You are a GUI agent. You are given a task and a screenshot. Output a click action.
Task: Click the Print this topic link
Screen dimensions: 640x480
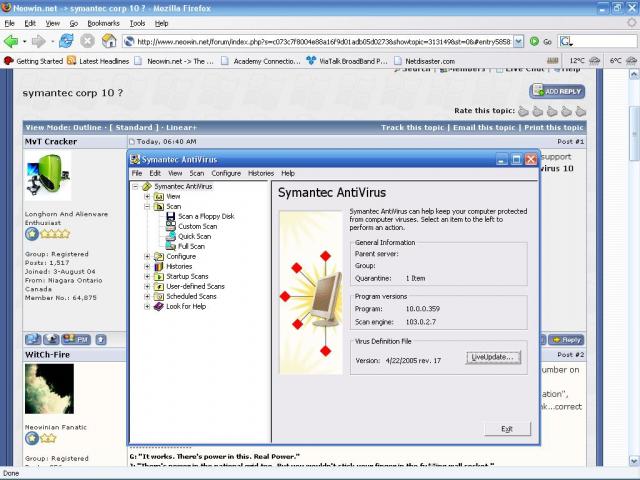(x=554, y=127)
